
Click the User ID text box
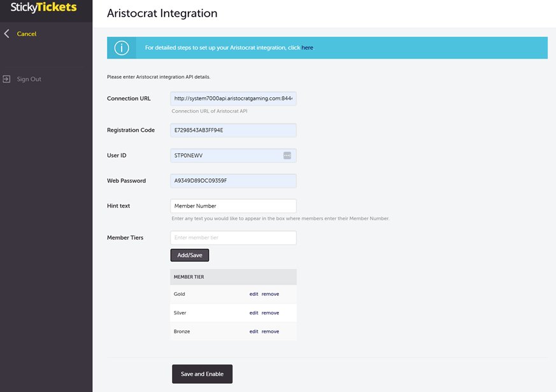tap(226, 155)
